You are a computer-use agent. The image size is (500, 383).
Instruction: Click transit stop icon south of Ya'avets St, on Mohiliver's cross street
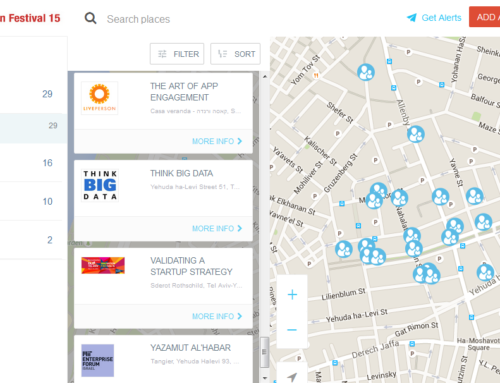pos(342,203)
